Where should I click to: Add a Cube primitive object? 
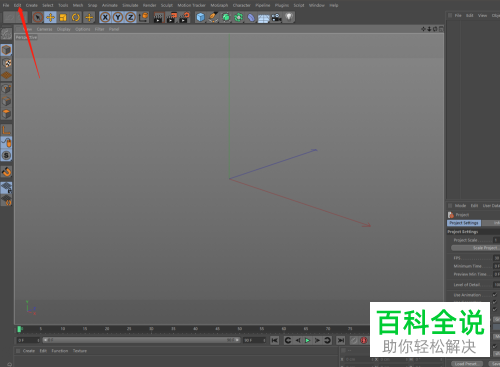pyautogui.click(x=200, y=17)
